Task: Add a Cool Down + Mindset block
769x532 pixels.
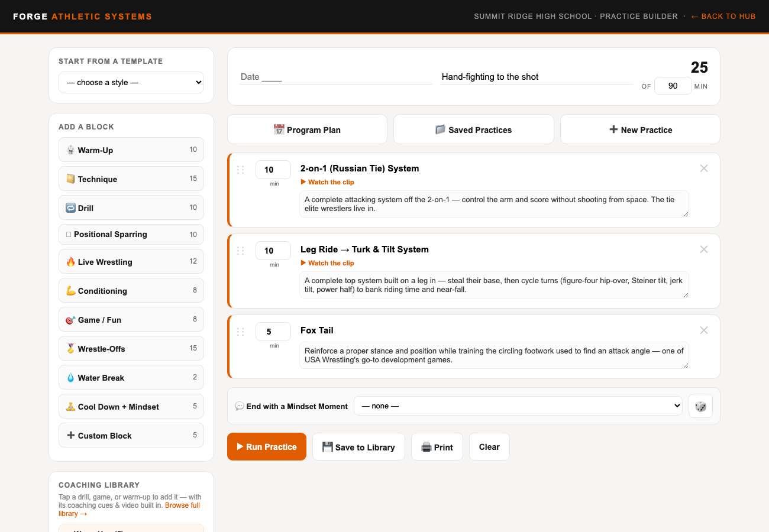Action: (x=131, y=406)
